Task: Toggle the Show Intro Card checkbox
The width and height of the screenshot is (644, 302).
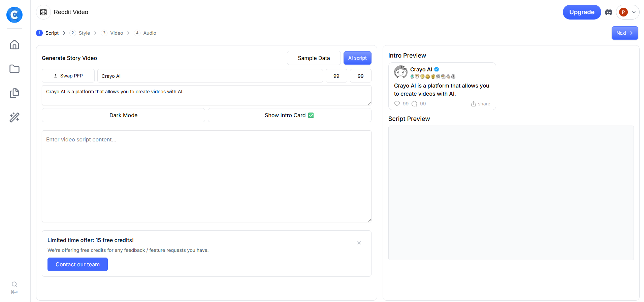Action: click(x=311, y=115)
